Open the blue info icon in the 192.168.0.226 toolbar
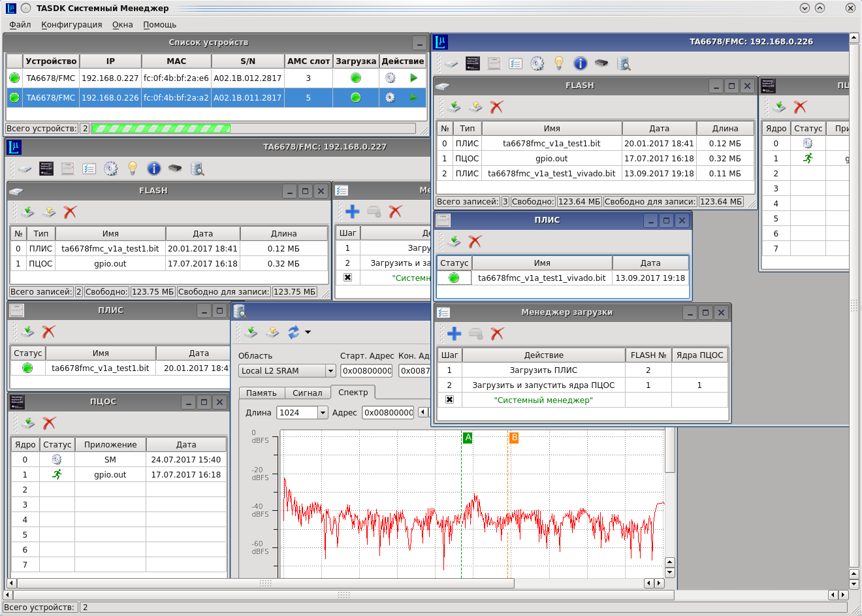 click(581, 63)
